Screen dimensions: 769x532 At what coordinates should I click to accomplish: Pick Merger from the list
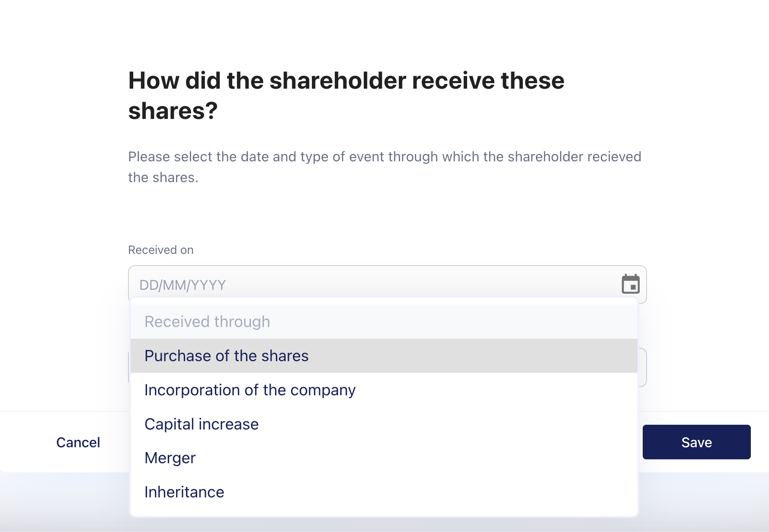click(170, 458)
